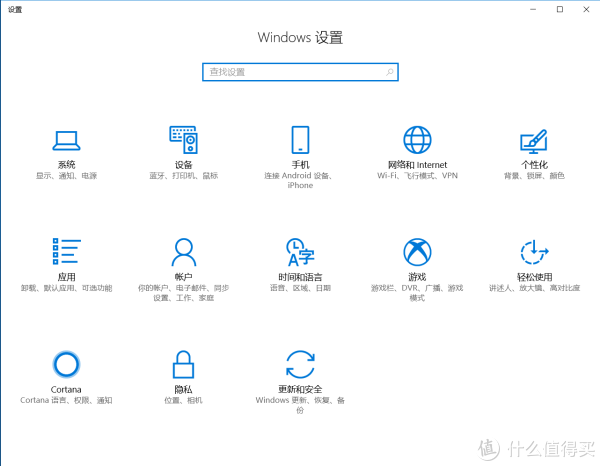Click description 位置、相机
Screen dimensions: 600x466
184,400
